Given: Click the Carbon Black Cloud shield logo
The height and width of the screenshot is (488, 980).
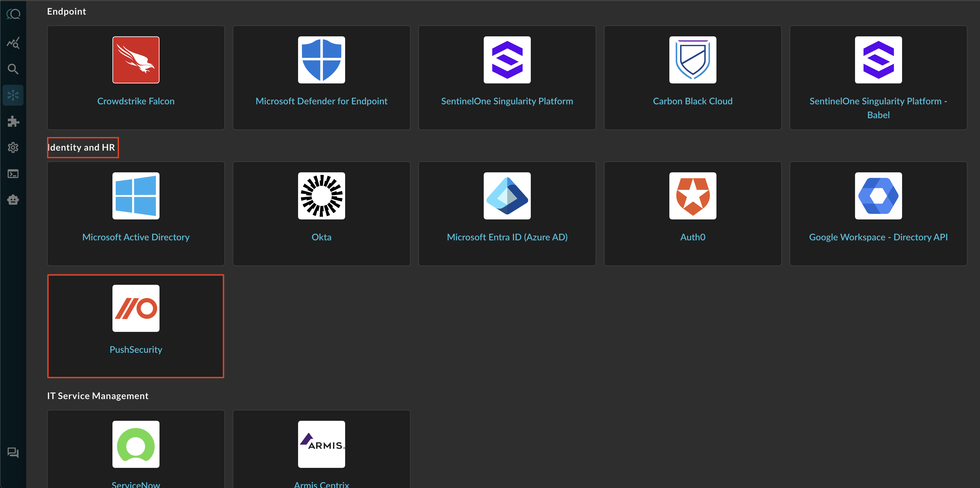Looking at the screenshot, I should click(693, 60).
